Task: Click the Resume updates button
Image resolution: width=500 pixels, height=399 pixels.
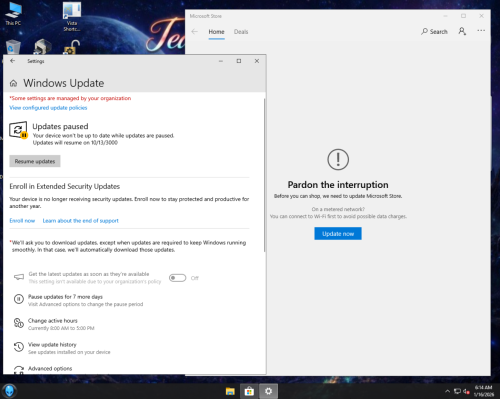Action: coord(35,161)
